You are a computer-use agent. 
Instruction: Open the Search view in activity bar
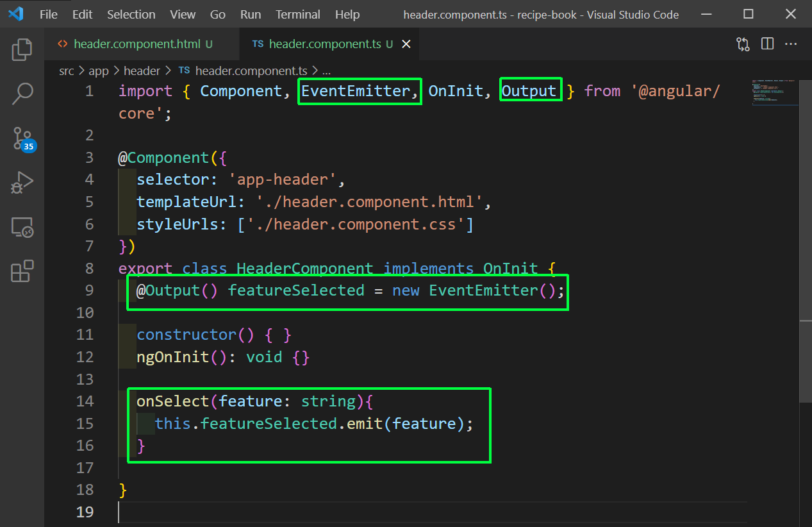22,94
